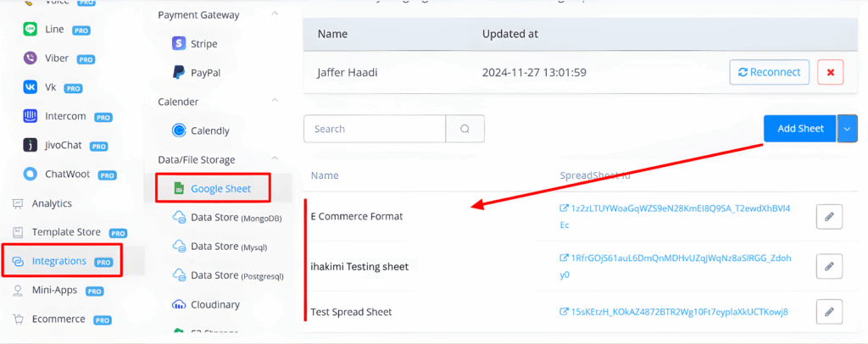Edit the E Commerce Format sheet
Image resolution: width=868 pixels, height=344 pixels.
pos(829,217)
